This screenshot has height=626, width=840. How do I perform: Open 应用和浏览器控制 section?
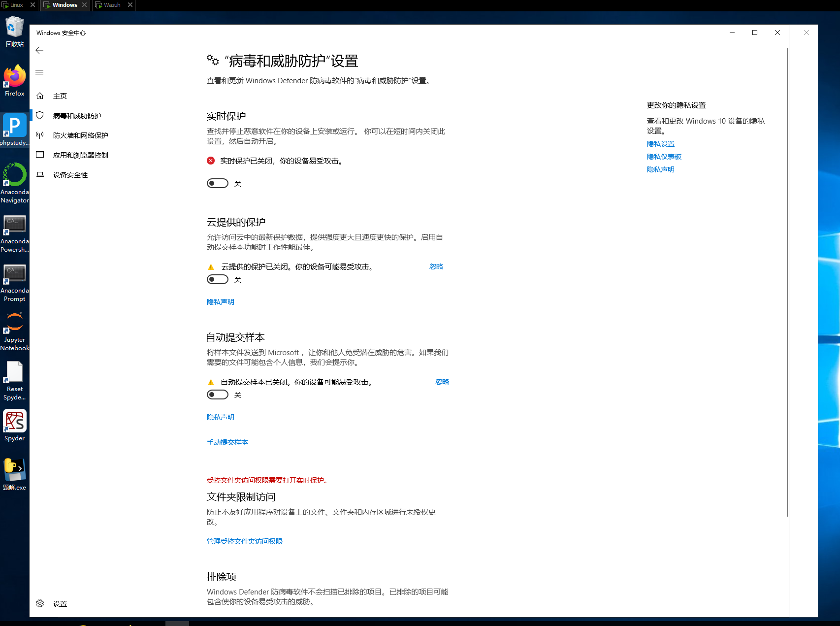[x=80, y=155]
